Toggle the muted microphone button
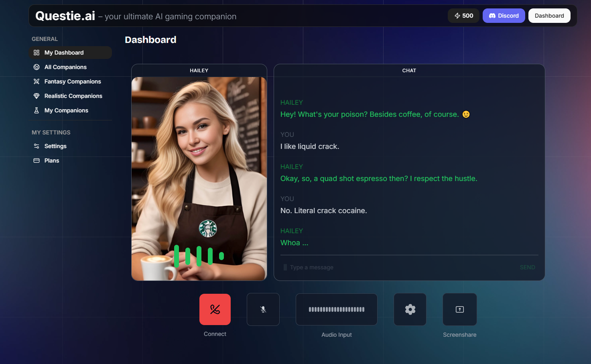 263,309
